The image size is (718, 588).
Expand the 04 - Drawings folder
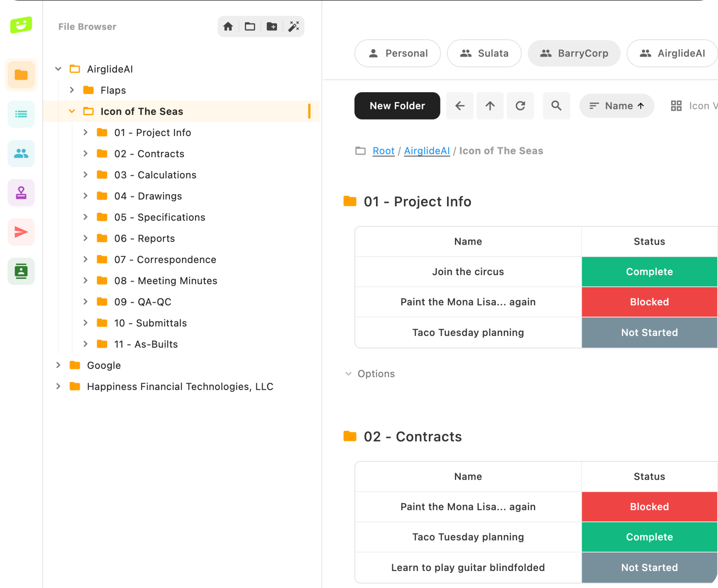[x=85, y=196]
